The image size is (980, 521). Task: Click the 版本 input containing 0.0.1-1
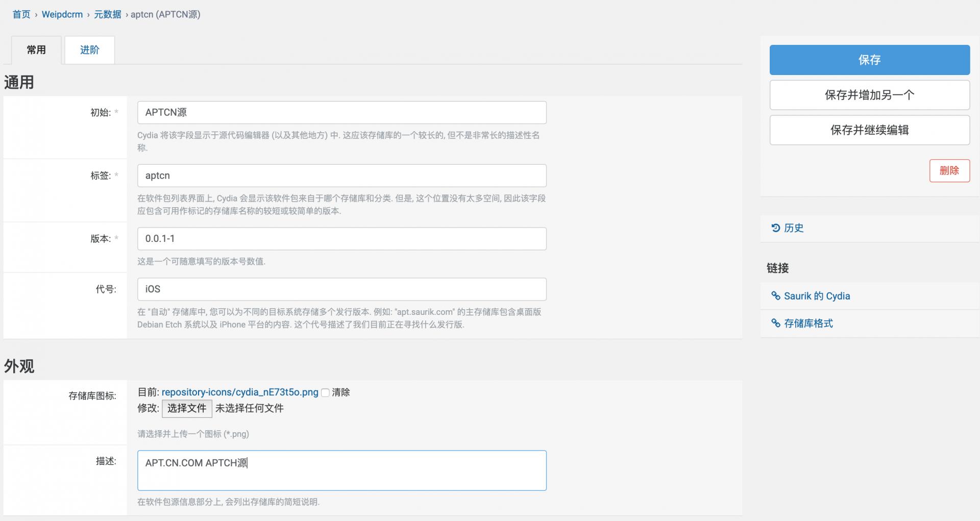(341, 238)
